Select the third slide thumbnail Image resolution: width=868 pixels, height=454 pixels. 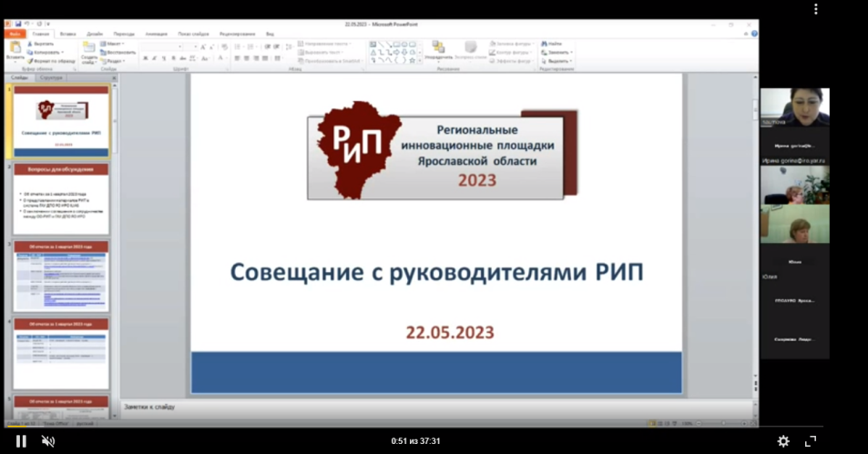(61, 277)
